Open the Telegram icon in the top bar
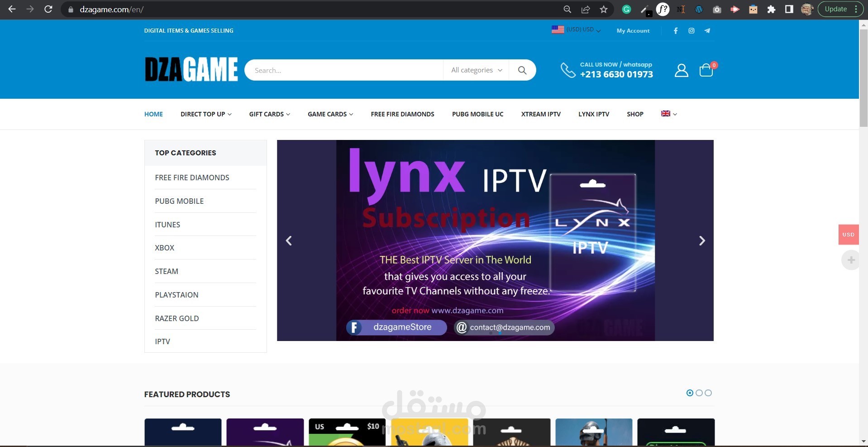This screenshot has height=447, width=868. tap(707, 31)
